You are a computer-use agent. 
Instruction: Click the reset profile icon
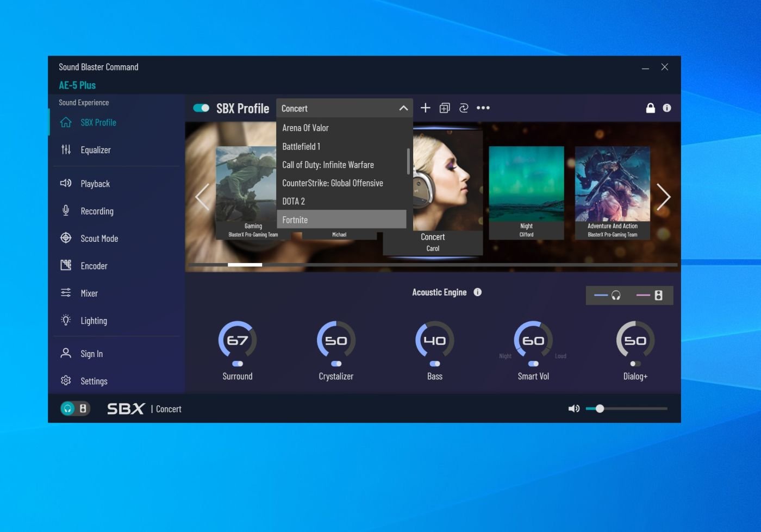coord(464,108)
